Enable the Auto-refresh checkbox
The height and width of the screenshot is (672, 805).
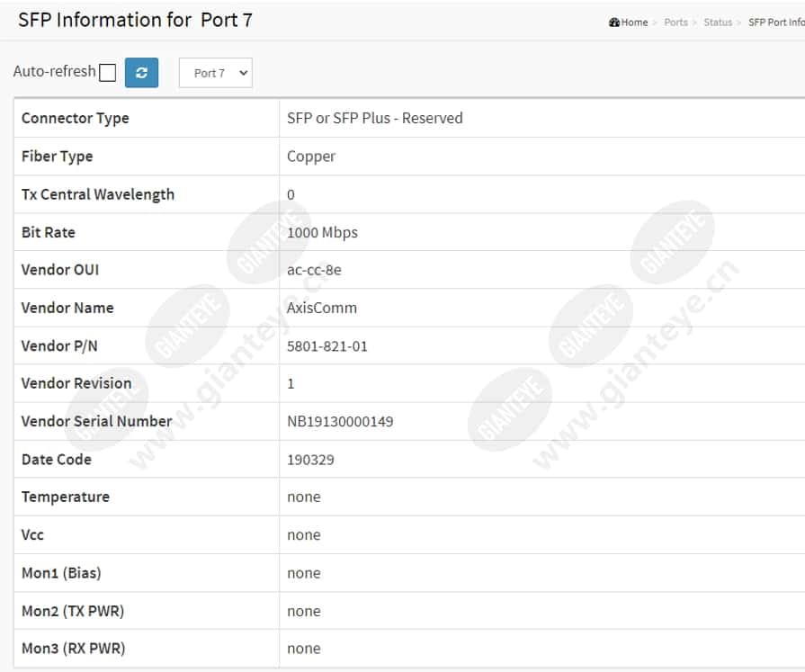tap(107, 72)
